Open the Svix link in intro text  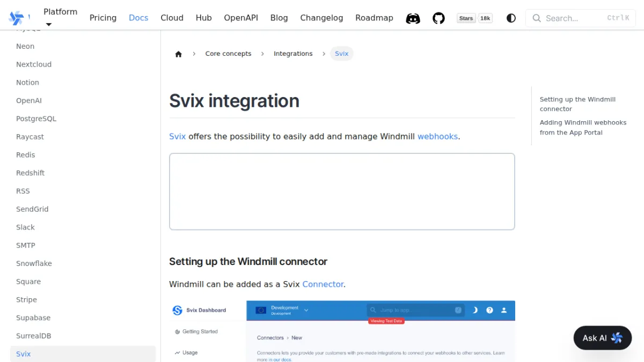tap(178, 136)
